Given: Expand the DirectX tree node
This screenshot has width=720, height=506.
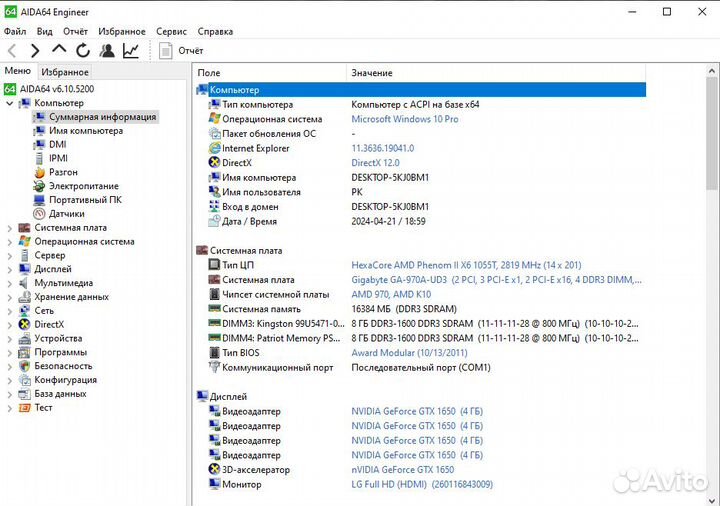Looking at the screenshot, I should 10,325.
